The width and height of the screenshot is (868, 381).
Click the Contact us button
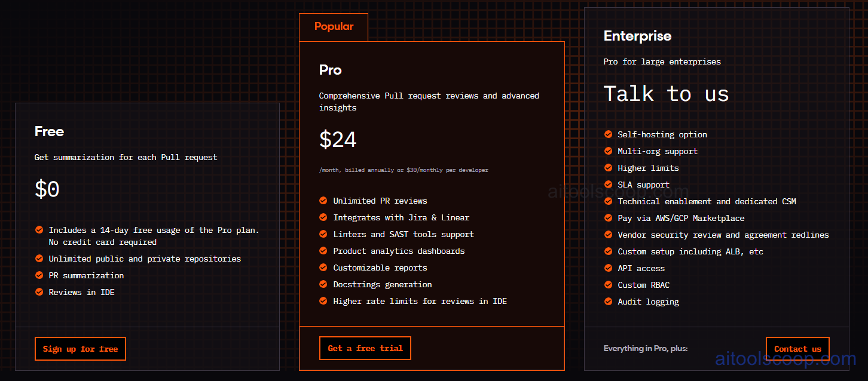click(x=797, y=348)
